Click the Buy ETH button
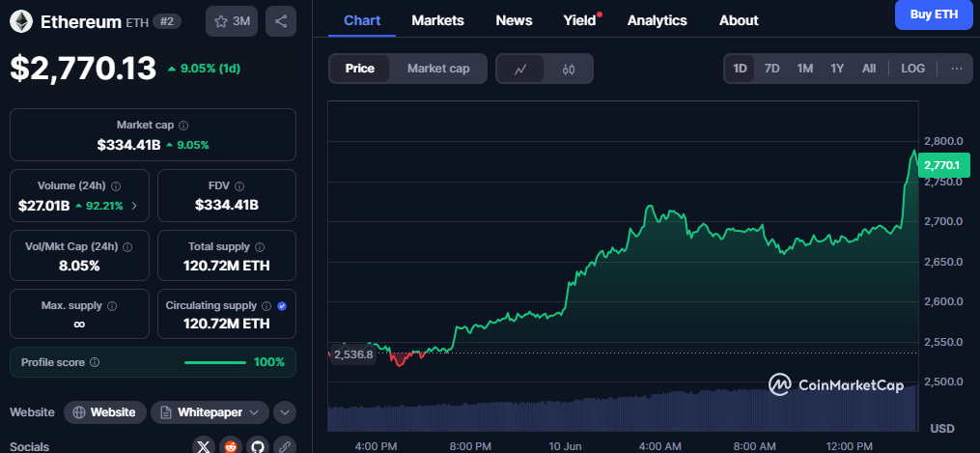The image size is (980, 453). pyautogui.click(x=934, y=15)
